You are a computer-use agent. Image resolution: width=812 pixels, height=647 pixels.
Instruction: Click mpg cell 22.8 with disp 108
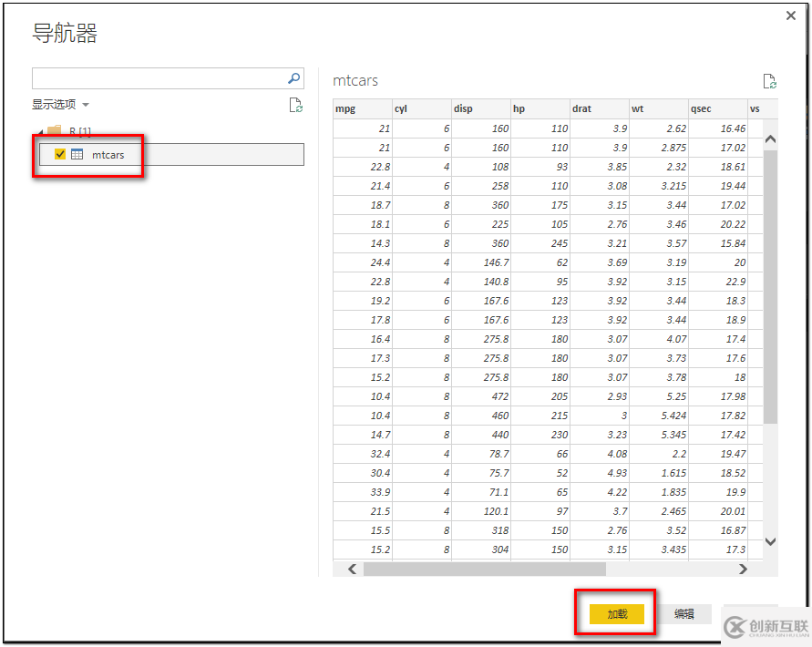click(363, 167)
